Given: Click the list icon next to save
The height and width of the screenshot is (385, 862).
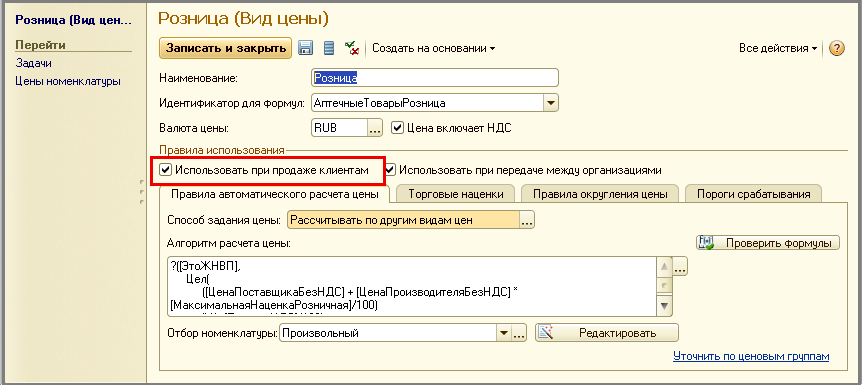Looking at the screenshot, I should tap(329, 48).
